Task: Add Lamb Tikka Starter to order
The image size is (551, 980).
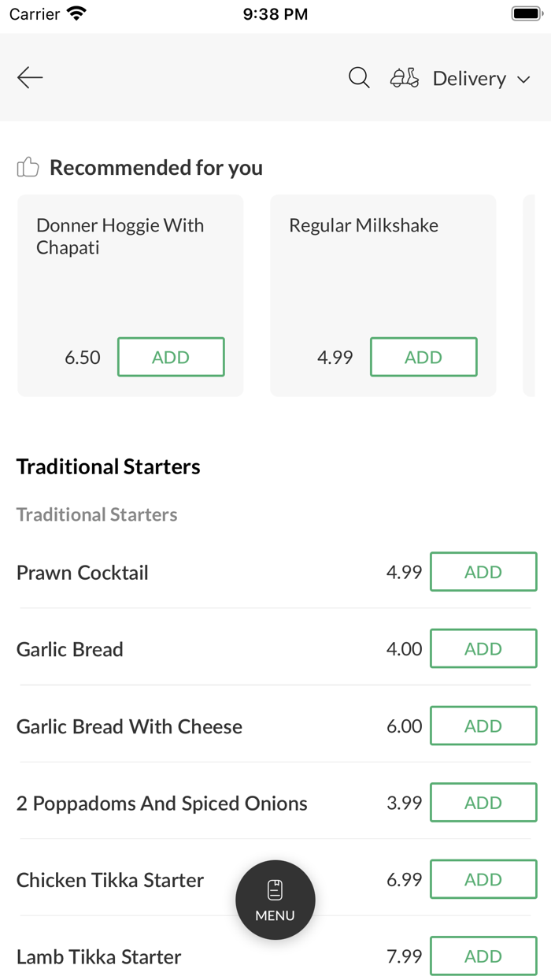Action: point(483,956)
